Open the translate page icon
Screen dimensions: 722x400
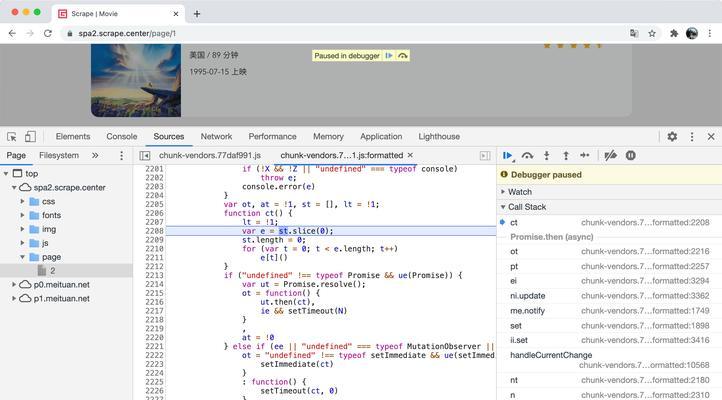(x=634, y=33)
